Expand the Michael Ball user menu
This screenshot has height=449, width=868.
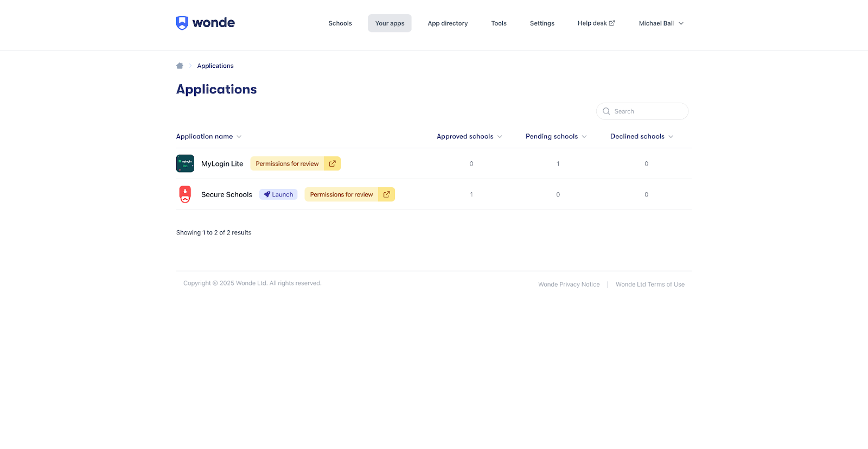point(661,23)
